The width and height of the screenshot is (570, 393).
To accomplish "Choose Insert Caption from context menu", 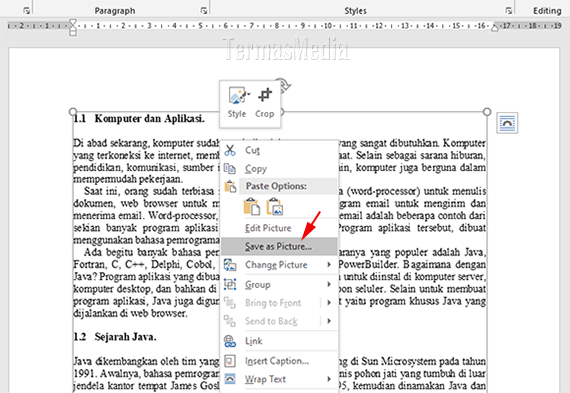I will click(278, 361).
